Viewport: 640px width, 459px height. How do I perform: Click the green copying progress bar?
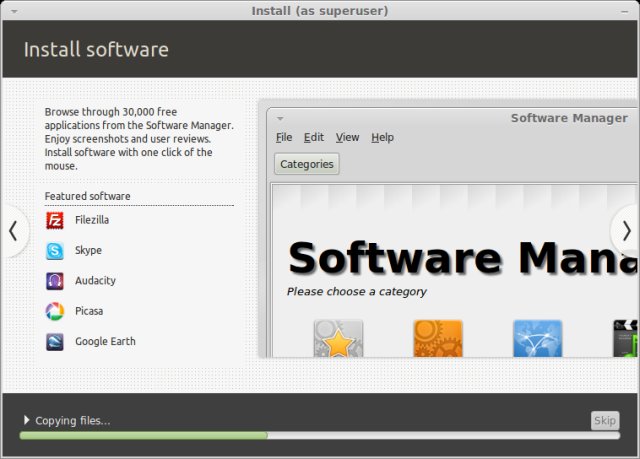320,435
